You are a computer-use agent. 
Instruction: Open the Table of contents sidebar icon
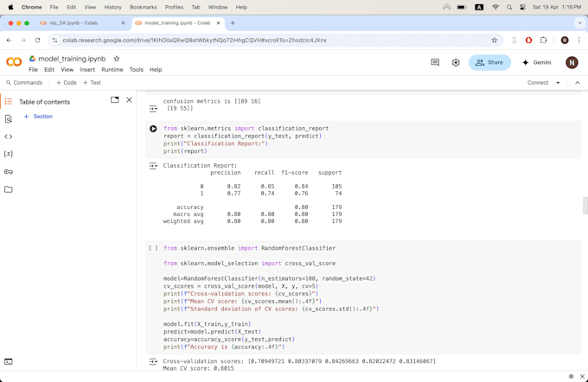pos(9,102)
